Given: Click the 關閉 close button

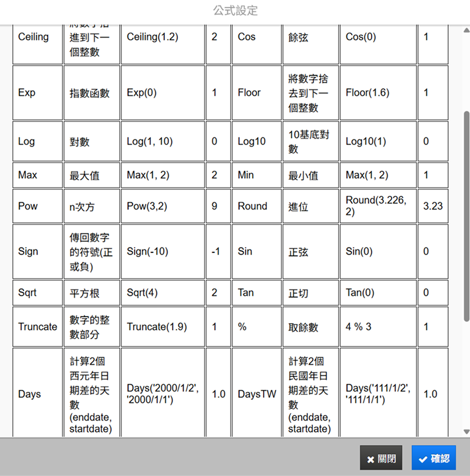Looking at the screenshot, I should [381, 458].
